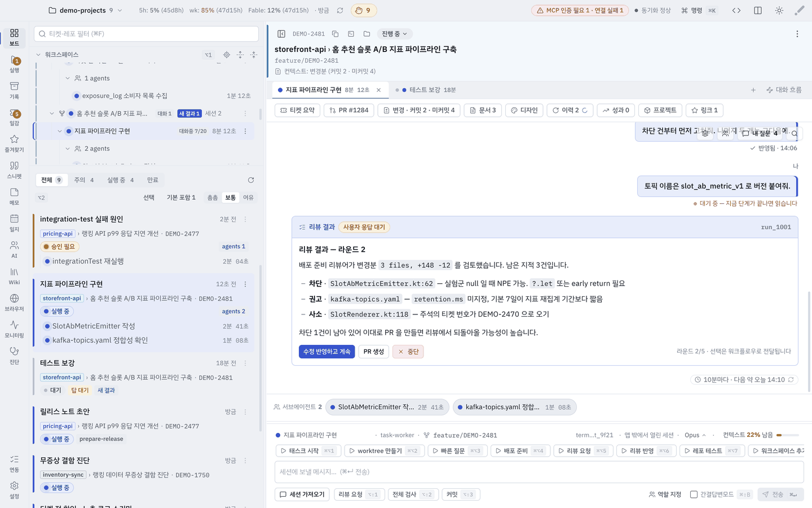Collapse the 워크스페이스 section
The height and width of the screenshot is (508, 812).
(38, 55)
